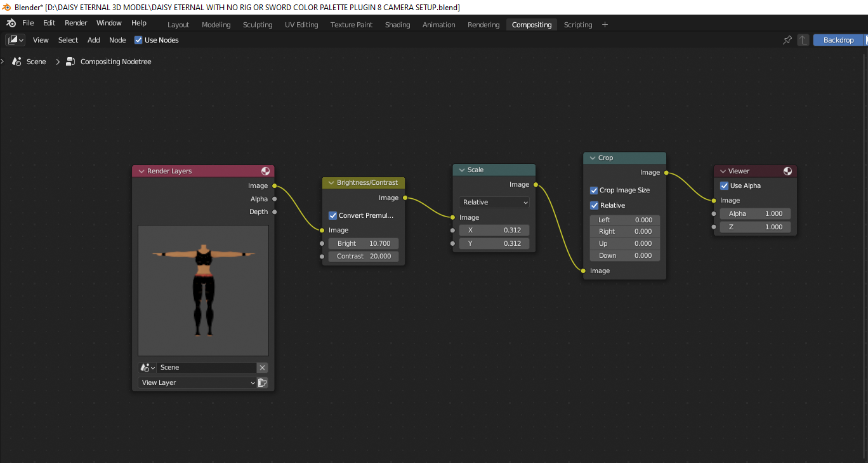Collapse the Scale node
This screenshot has width=868, height=463.
462,170
